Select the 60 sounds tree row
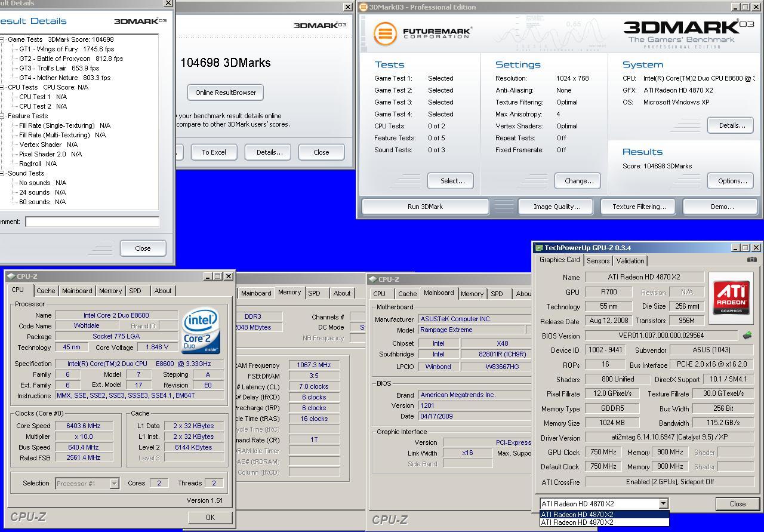764x532 pixels. [x=42, y=202]
